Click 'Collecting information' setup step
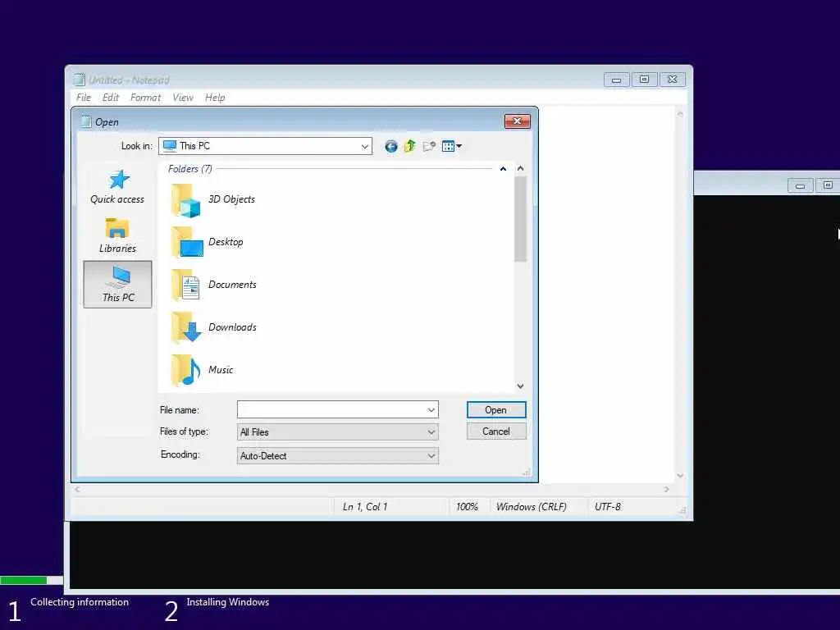This screenshot has width=840, height=630. tap(80, 602)
